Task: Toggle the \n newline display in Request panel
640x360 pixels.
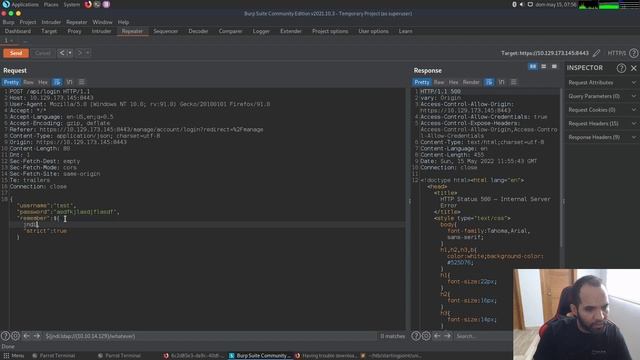Action: (69, 82)
